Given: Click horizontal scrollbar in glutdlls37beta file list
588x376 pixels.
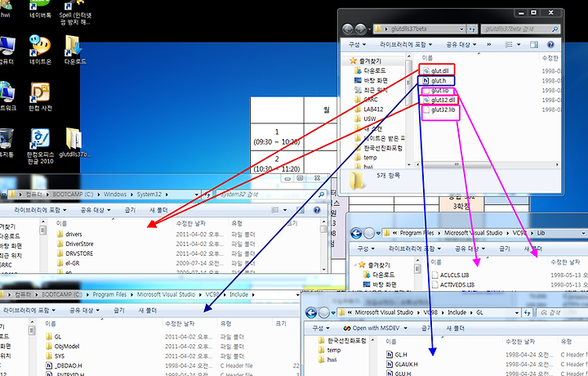Looking at the screenshot, I should point(457,165).
